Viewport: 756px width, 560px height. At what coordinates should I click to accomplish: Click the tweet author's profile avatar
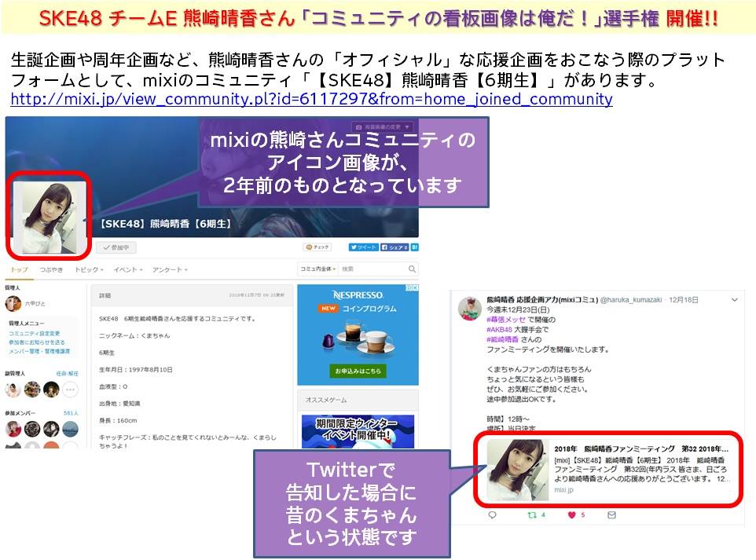click(x=469, y=309)
